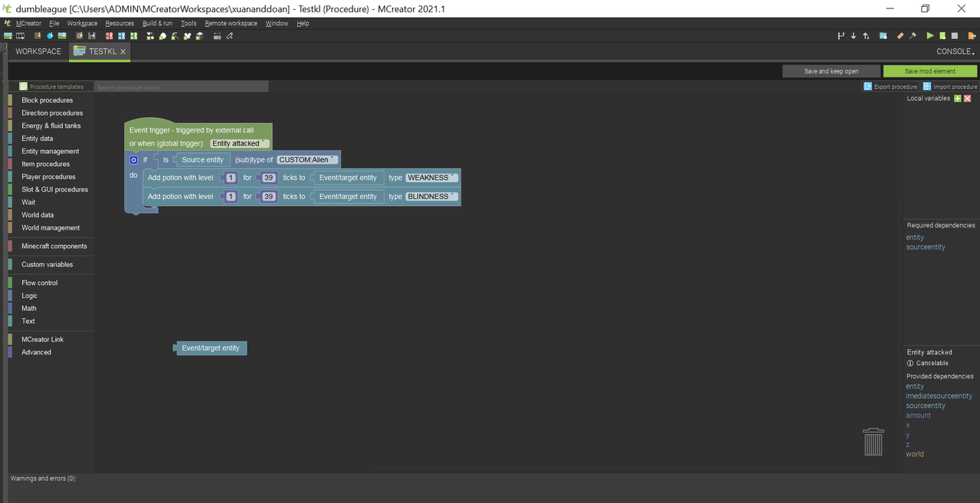The height and width of the screenshot is (503, 980).
Task: Open the Tools menu
Action: (188, 24)
